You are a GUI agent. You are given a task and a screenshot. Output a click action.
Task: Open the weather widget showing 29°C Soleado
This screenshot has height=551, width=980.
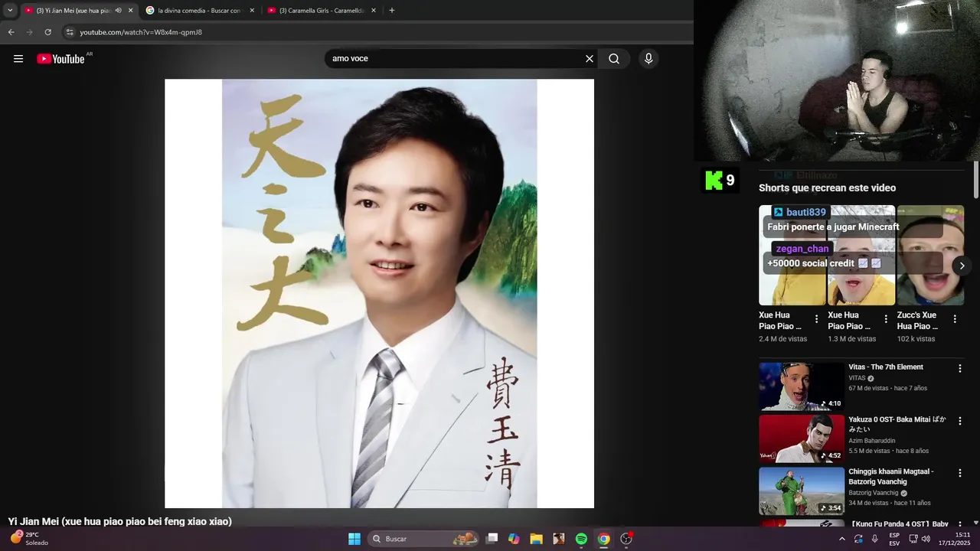[x=29, y=539]
